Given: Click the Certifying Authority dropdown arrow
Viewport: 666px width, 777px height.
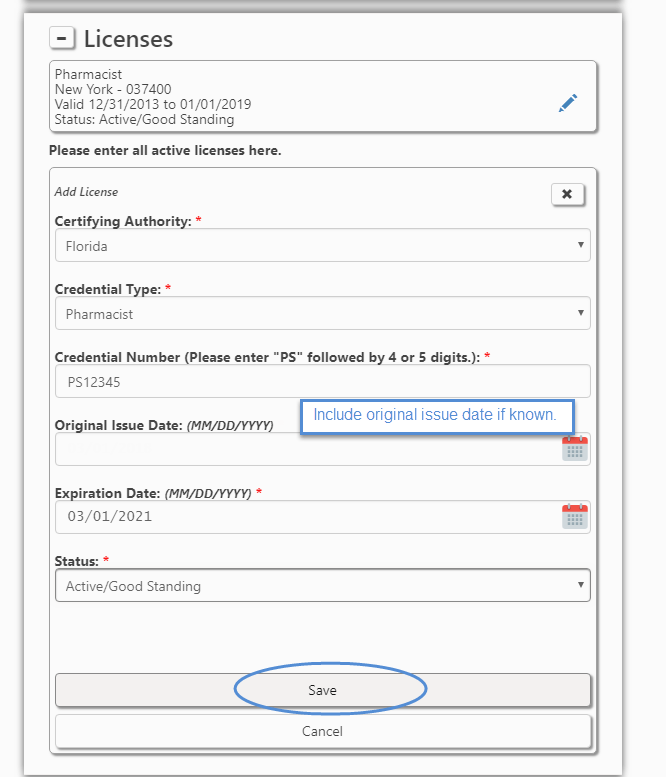Looking at the screenshot, I should [581, 245].
